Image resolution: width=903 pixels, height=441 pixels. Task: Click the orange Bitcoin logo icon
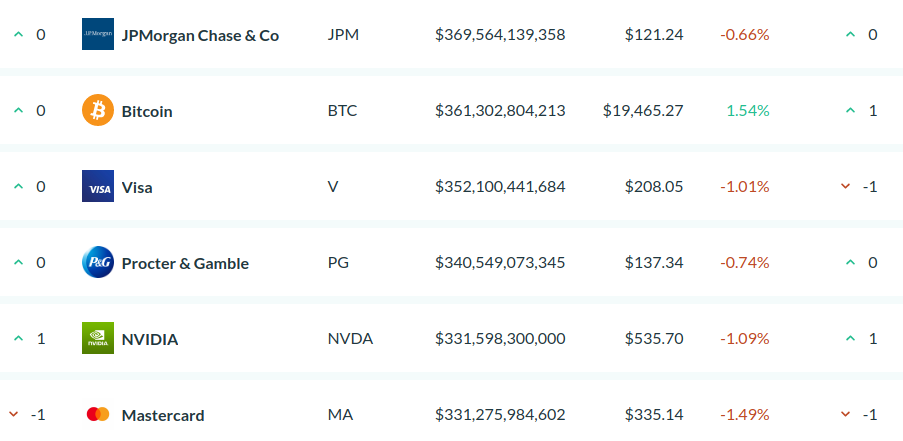(98, 110)
